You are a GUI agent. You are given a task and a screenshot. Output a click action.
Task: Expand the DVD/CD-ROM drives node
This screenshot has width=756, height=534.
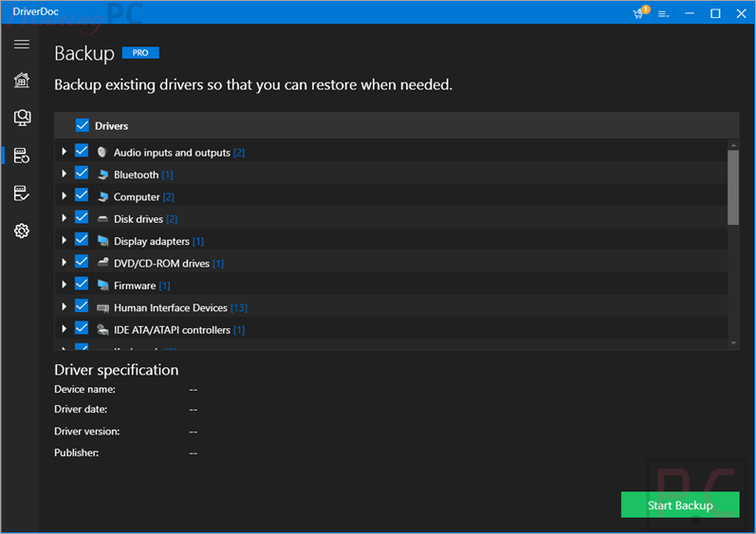point(64,262)
